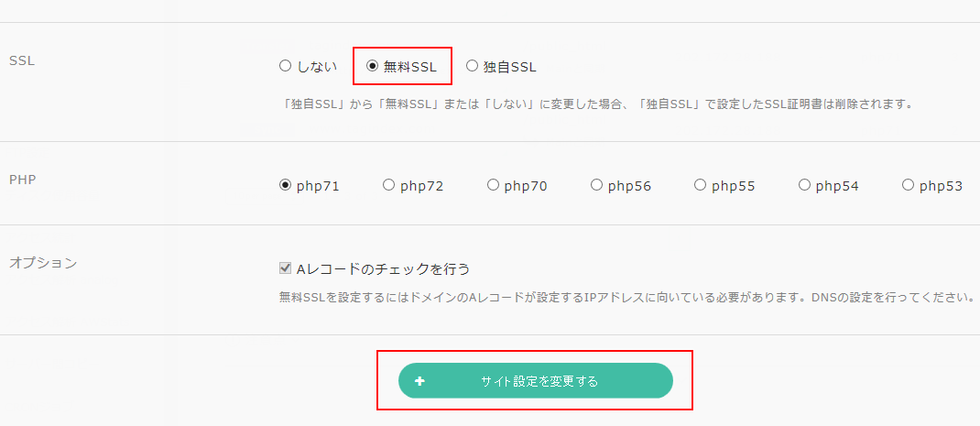Select the しない SSL radio option
Image resolution: width=980 pixels, height=426 pixels.
285,66
